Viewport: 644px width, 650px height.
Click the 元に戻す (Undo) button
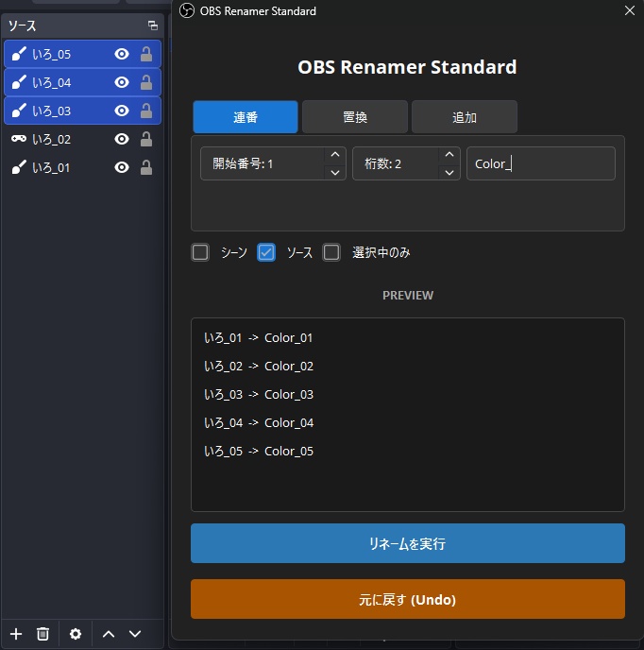point(408,599)
